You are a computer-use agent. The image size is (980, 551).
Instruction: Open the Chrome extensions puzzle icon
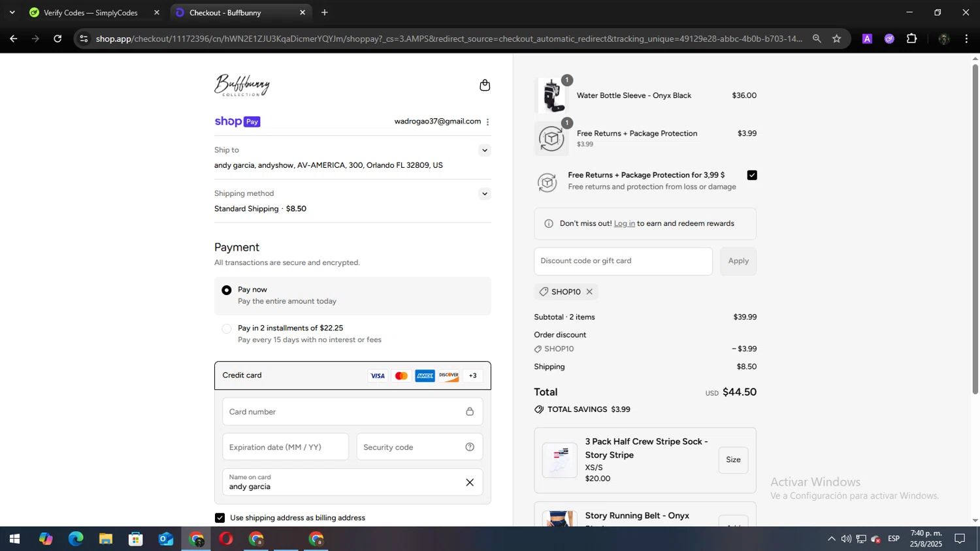[x=912, y=39]
